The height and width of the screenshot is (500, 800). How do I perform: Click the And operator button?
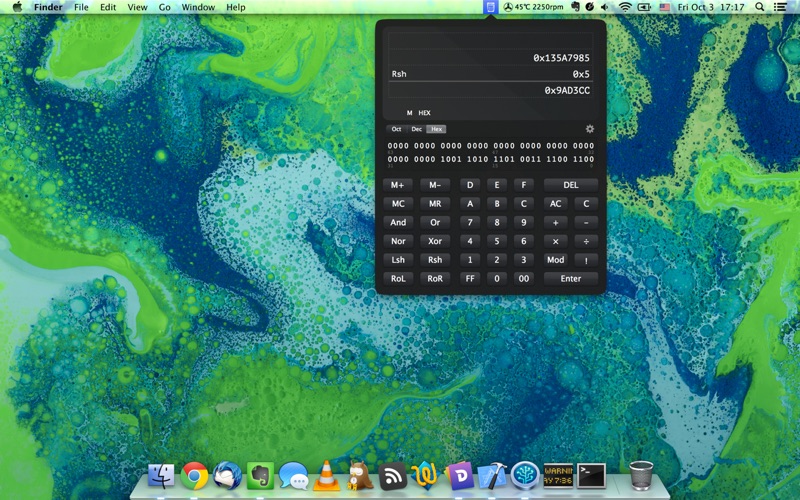click(x=398, y=222)
